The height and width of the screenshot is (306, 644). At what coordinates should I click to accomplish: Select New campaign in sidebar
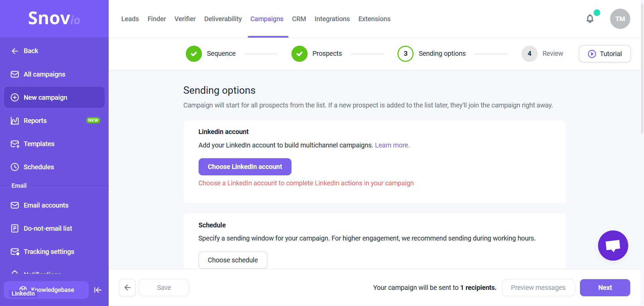tap(54, 97)
